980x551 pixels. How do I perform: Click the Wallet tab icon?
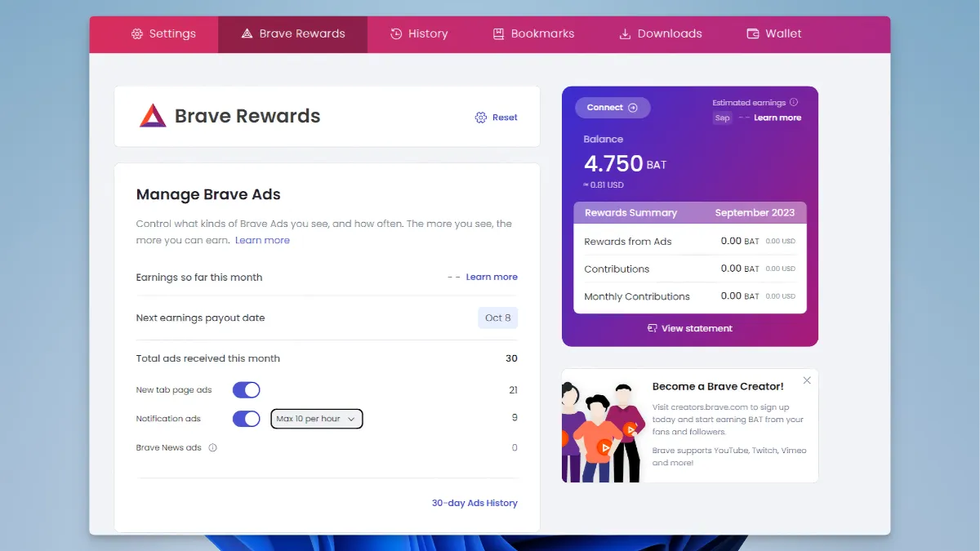[753, 34]
